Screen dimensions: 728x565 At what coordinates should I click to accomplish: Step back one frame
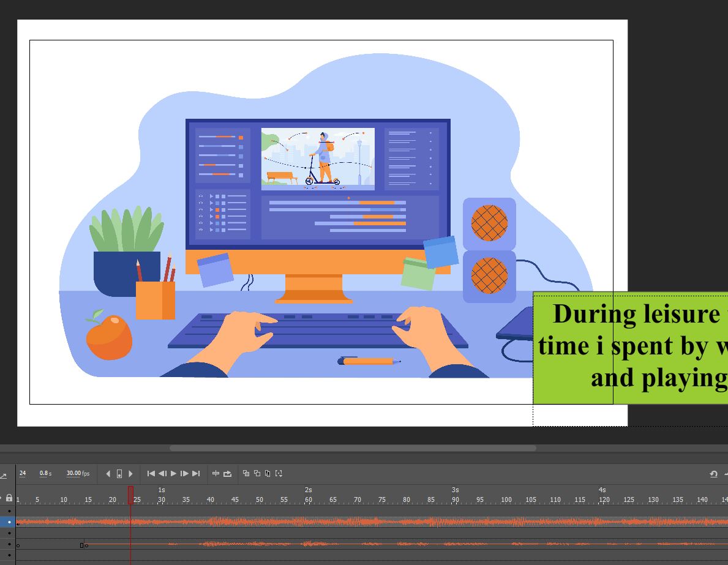[162, 473]
